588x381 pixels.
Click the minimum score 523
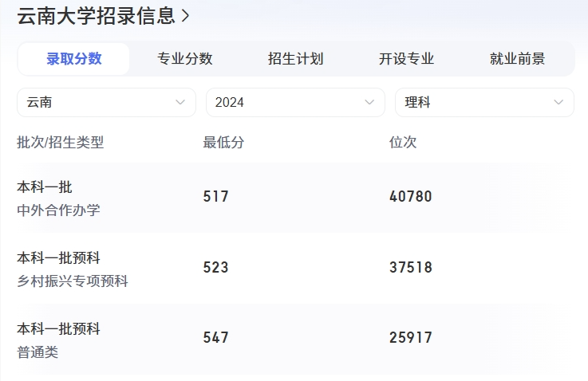215,267
